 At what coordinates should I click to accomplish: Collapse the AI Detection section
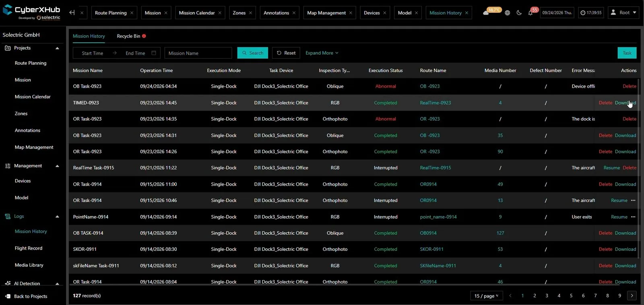click(57, 284)
